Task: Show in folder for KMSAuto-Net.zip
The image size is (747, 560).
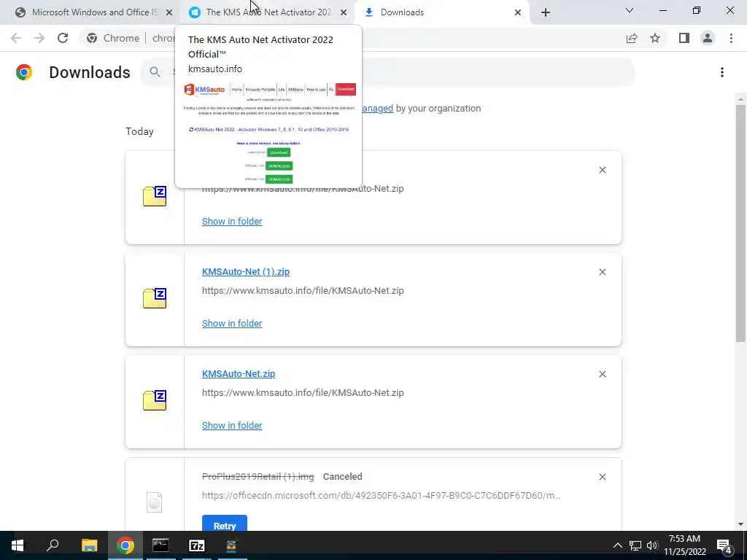Action: (231, 426)
